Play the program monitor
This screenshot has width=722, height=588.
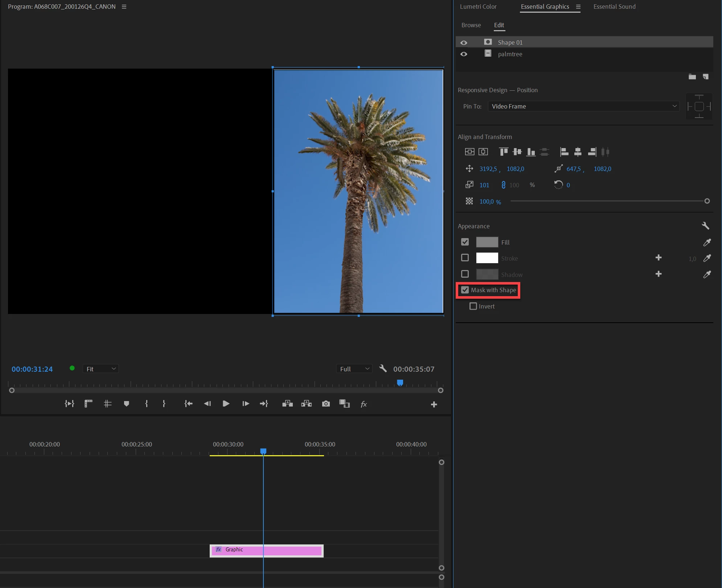click(x=226, y=404)
